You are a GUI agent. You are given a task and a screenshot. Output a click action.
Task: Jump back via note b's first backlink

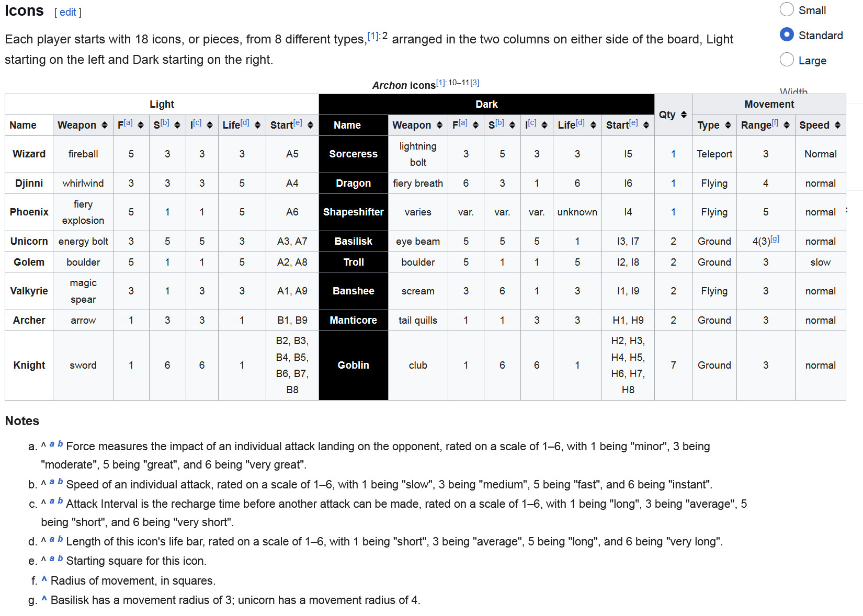pos(52,482)
